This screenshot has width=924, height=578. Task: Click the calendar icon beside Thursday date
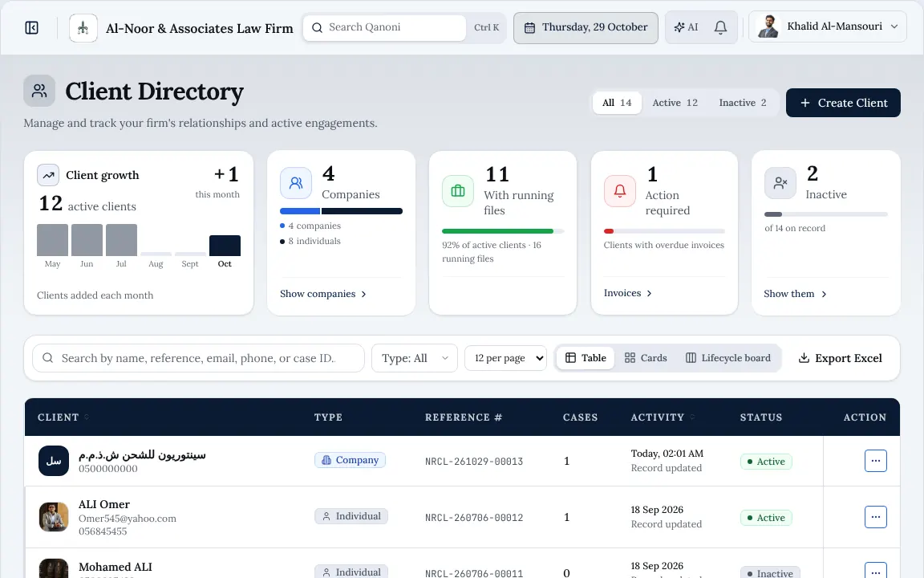point(529,28)
